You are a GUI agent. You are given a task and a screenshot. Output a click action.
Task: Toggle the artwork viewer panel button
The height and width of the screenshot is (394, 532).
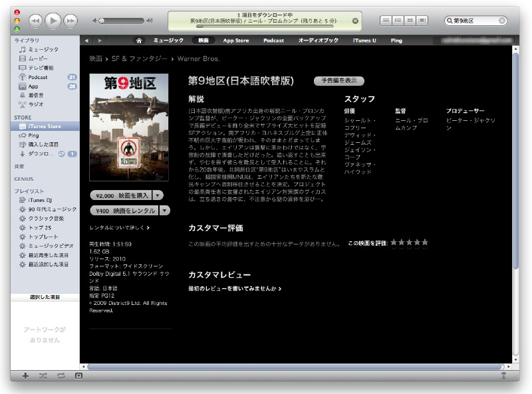(x=79, y=375)
